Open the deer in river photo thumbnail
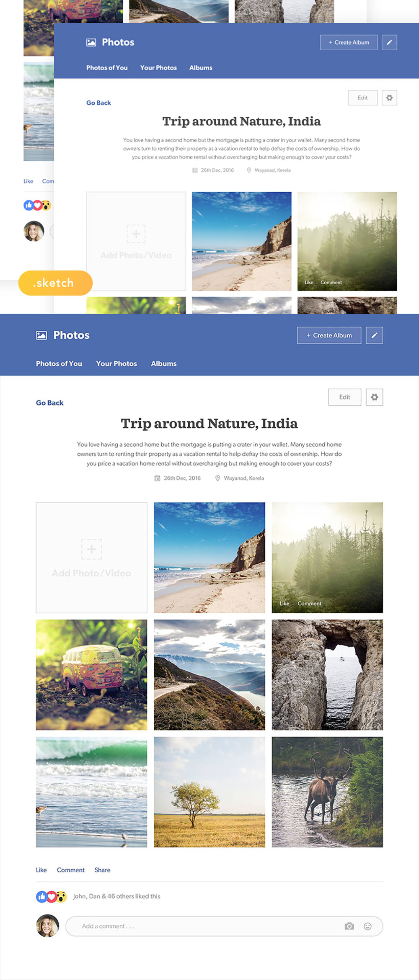Image resolution: width=419 pixels, height=980 pixels. tap(327, 792)
